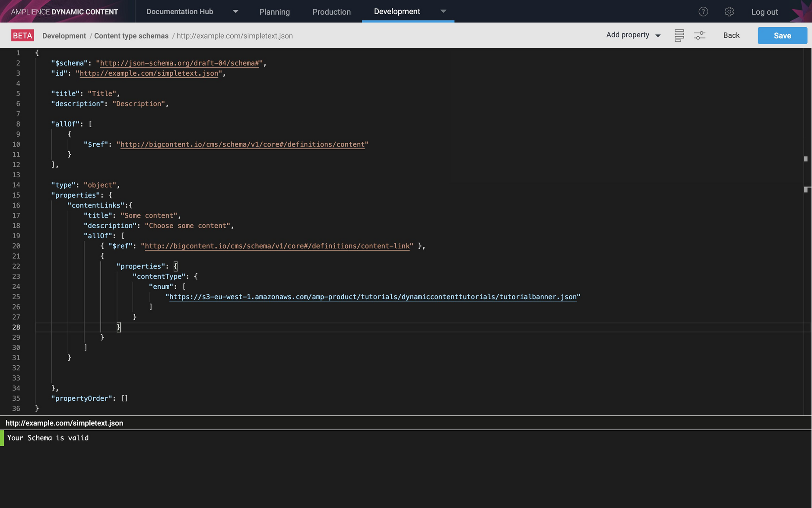Click the "Description" value on line 6
Image resolution: width=812 pixels, height=508 pixels.
139,104
